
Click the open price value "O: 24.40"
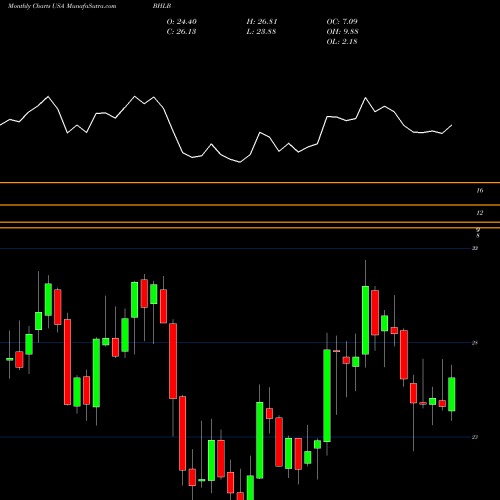coord(182,22)
